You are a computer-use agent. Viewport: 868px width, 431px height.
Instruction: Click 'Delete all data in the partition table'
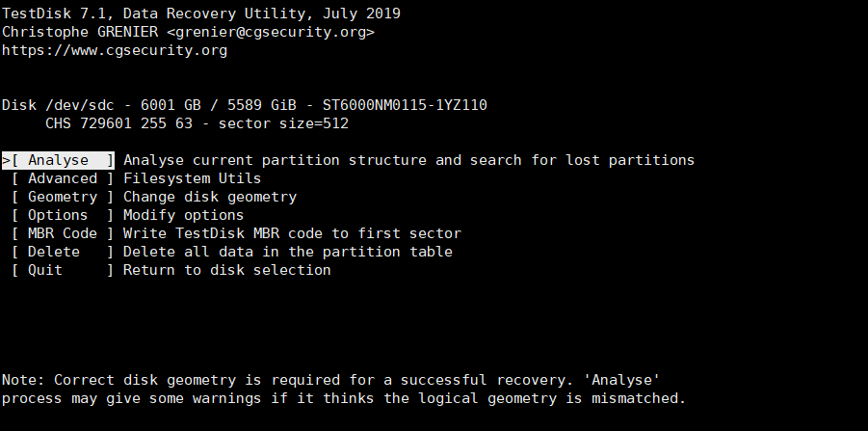coord(287,252)
